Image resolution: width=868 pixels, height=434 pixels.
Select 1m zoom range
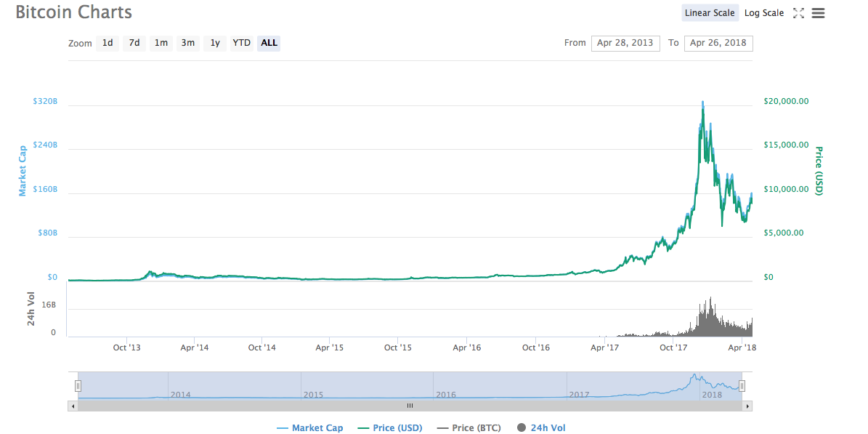coord(161,43)
